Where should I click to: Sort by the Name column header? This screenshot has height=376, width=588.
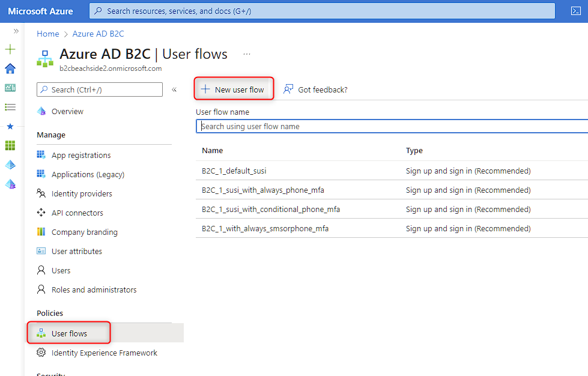click(x=212, y=150)
